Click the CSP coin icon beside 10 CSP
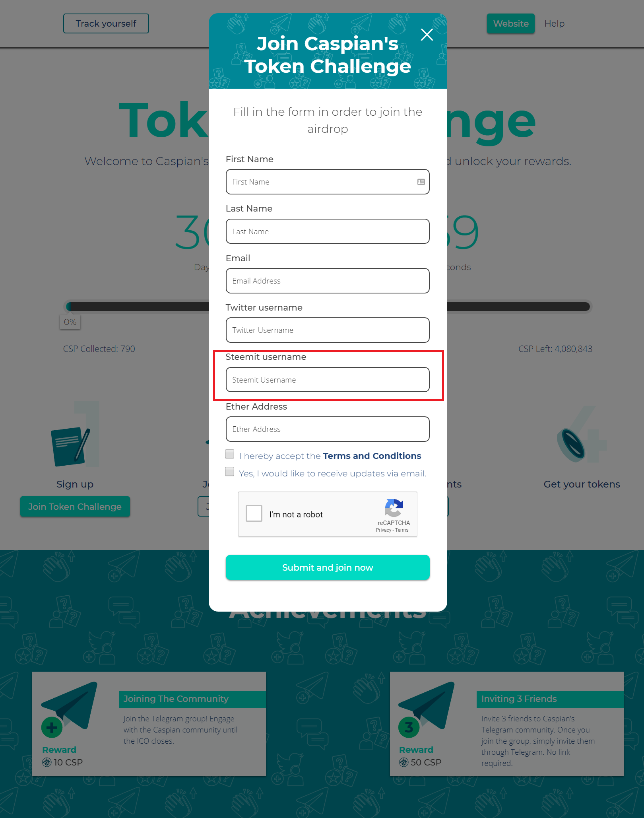The height and width of the screenshot is (818, 644). (47, 762)
